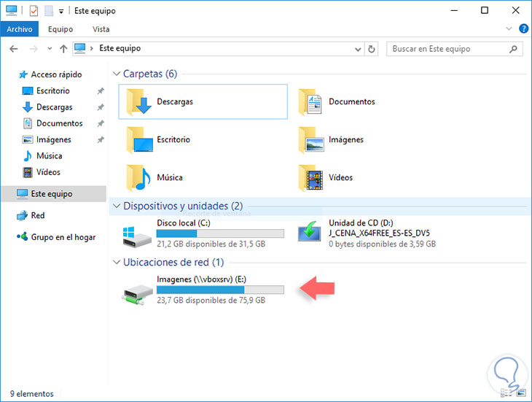532x402 pixels.
Task: Select the Imágenes folder icon
Action: [x=310, y=139]
